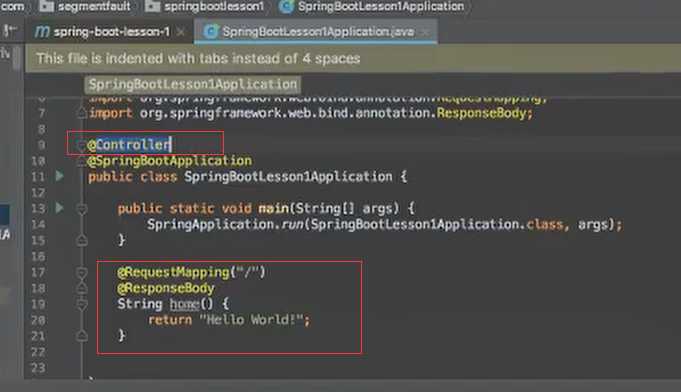Click the Maven icon on spring-boot-lesson-1 tab
Viewport: 681px width, 392px height.
tap(42, 32)
